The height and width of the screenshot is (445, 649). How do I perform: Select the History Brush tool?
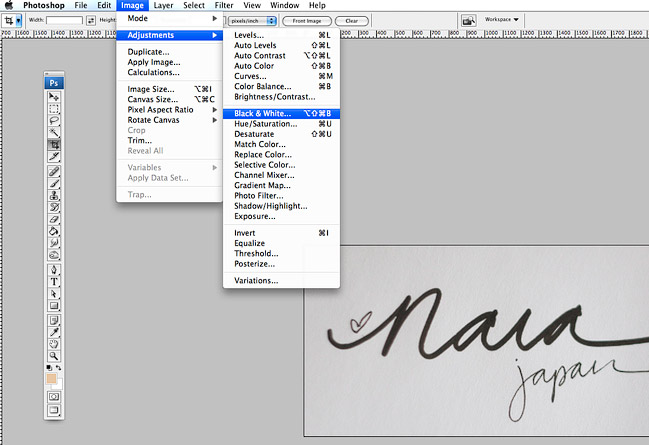pos(54,207)
